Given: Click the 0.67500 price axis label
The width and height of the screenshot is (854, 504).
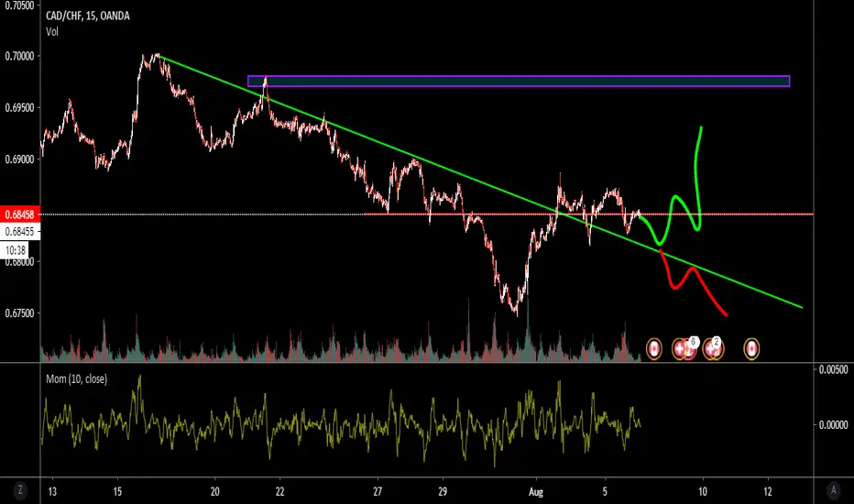Looking at the screenshot, I should [19, 313].
